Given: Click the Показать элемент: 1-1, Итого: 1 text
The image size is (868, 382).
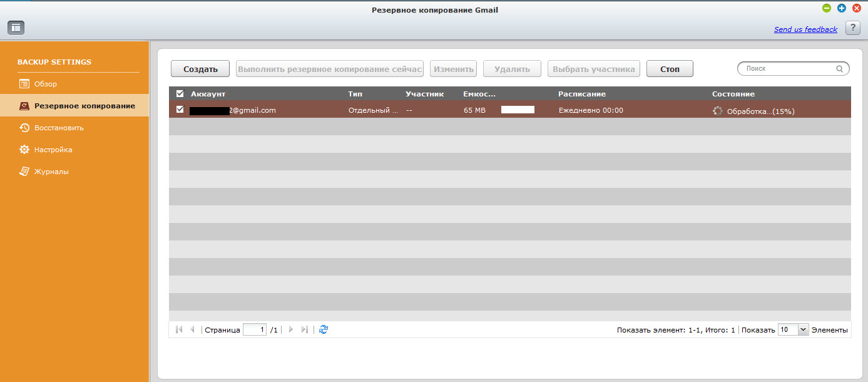Looking at the screenshot, I should 676,330.
